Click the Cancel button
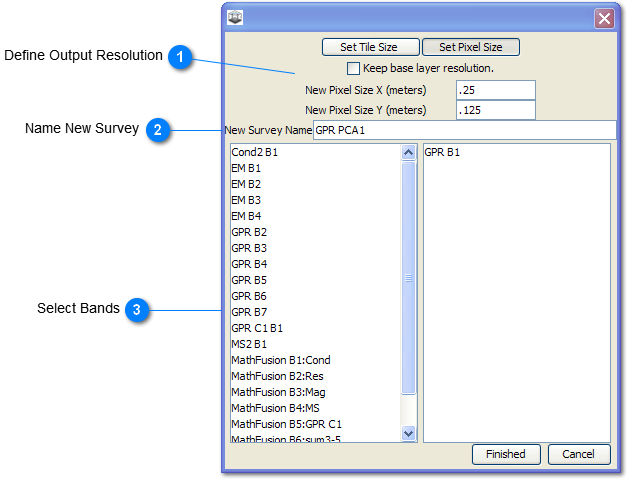The image size is (634, 486). point(578,454)
